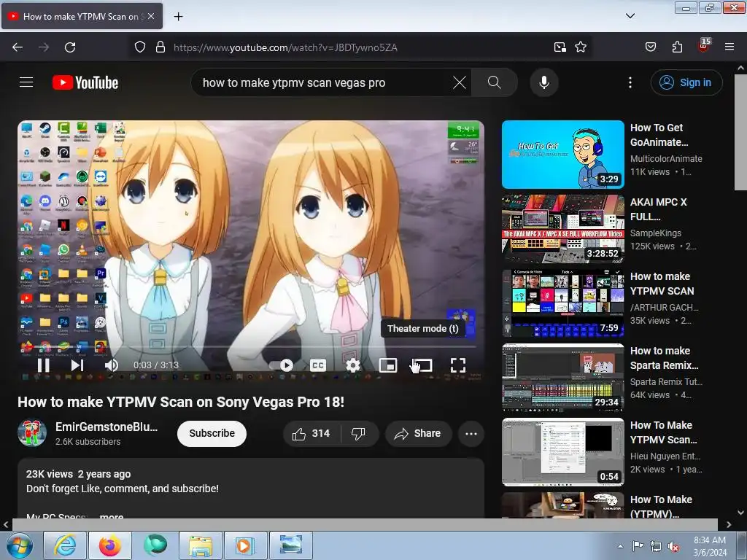Seek in the video progress bar
Viewport: 747px width, 560px height.
coord(251,346)
